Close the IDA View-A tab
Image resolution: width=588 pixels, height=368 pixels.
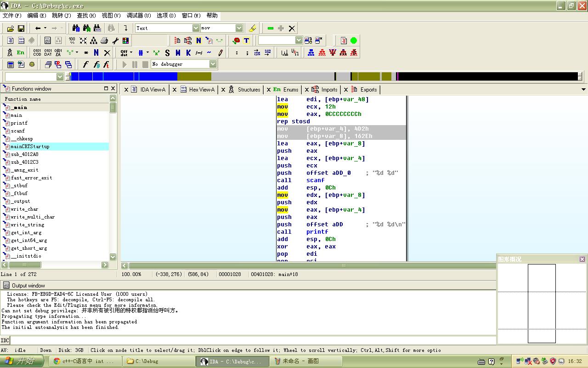(126, 90)
